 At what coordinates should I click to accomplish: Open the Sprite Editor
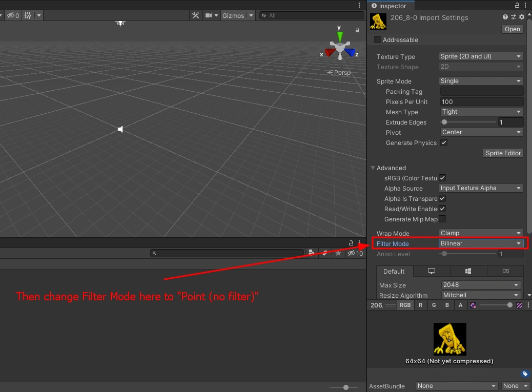pos(503,153)
